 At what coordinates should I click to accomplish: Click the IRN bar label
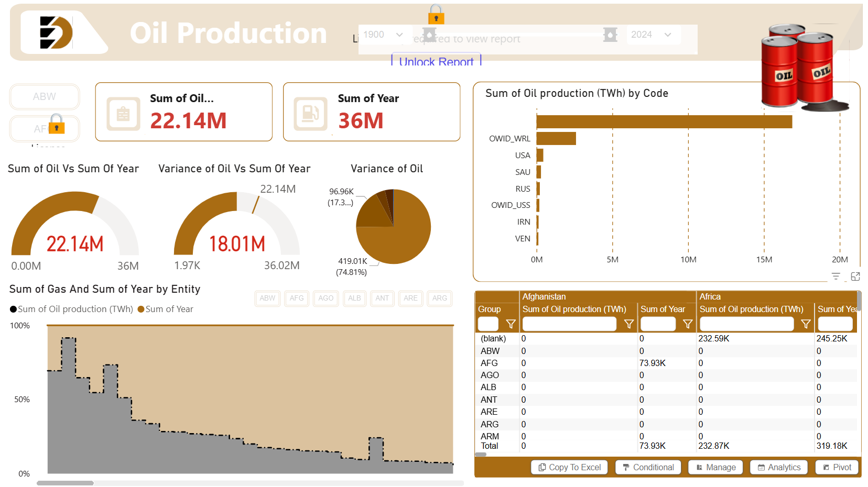[x=524, y=222]
